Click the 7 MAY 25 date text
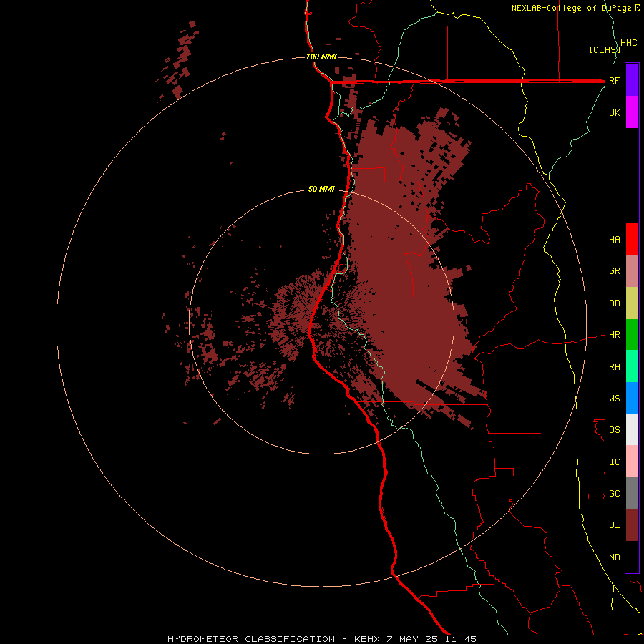Viewport: 644px width, 644px height. tap(412, 639)
